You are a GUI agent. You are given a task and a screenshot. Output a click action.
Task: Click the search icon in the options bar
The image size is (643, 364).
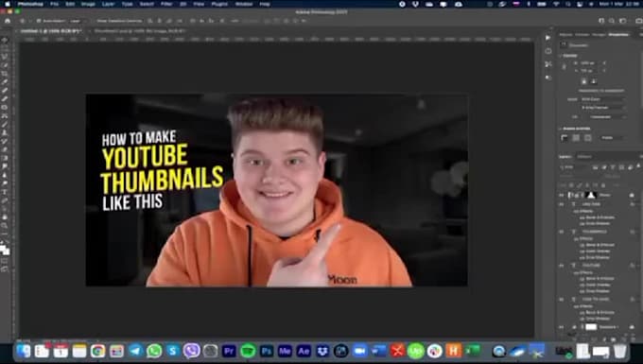[612, 21]
